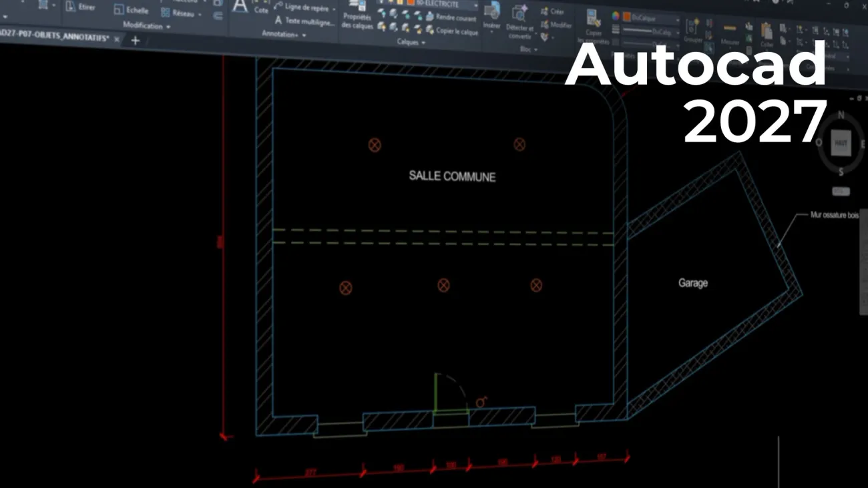Select the light symbol above-right of SALLE COMMUNE

(519, 144)
